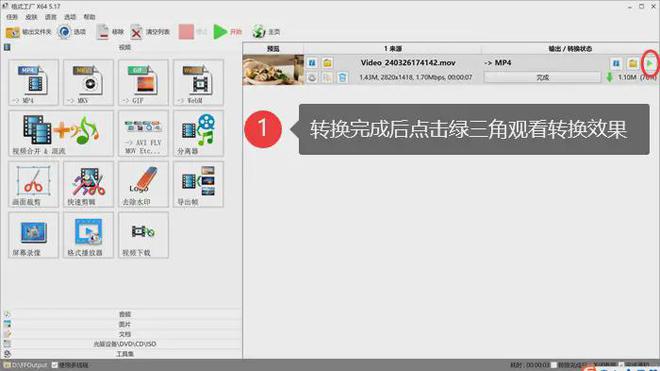Expand the picture (图片) category
660x371 pixels.
(125, 324)
